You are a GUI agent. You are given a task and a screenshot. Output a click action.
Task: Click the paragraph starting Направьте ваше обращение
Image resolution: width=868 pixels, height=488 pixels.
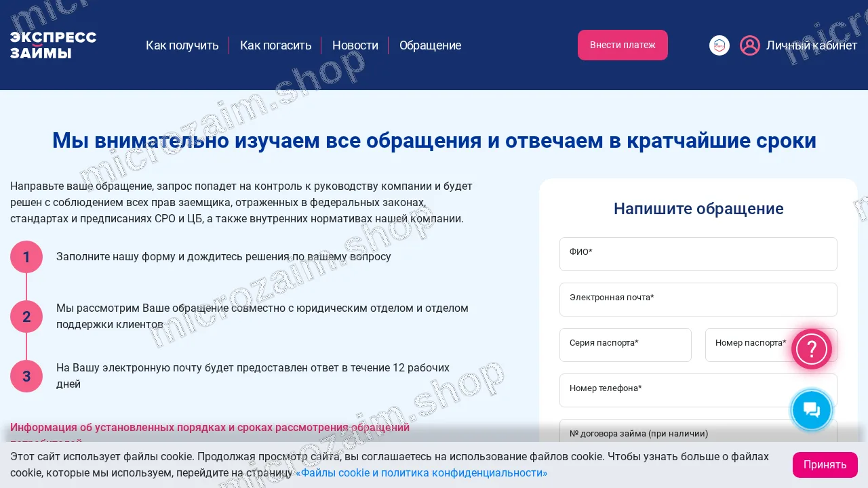241,203
